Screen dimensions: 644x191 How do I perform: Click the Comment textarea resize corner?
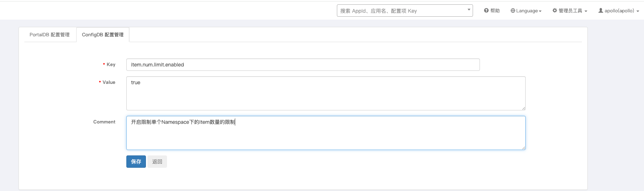(523, 148)
